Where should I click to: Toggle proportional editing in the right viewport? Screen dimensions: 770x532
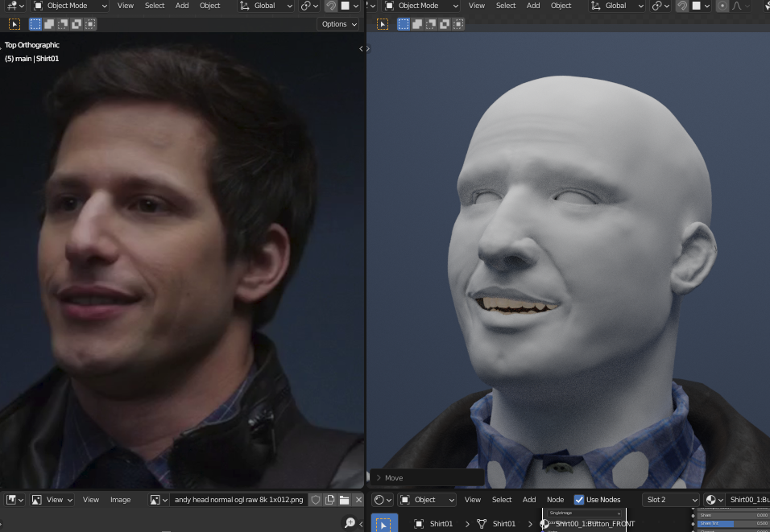click(x=722, y=6)
